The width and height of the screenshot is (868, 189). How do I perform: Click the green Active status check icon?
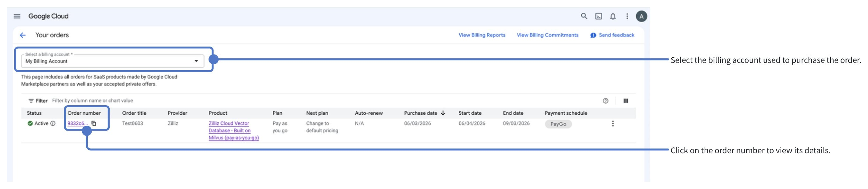(x=30, y=123)
